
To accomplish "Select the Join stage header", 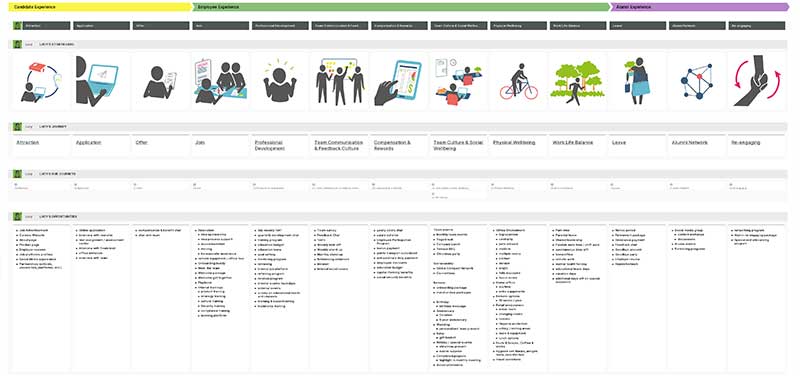I will 220,26.
